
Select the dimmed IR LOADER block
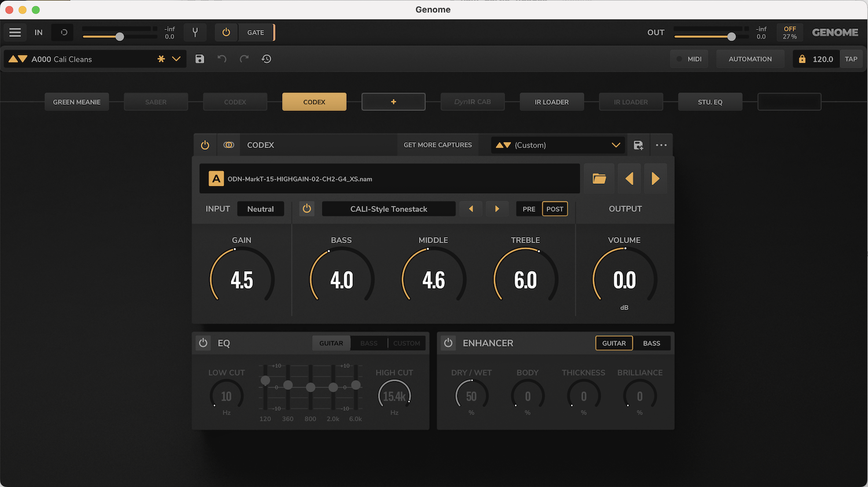[x=631, y=102]
